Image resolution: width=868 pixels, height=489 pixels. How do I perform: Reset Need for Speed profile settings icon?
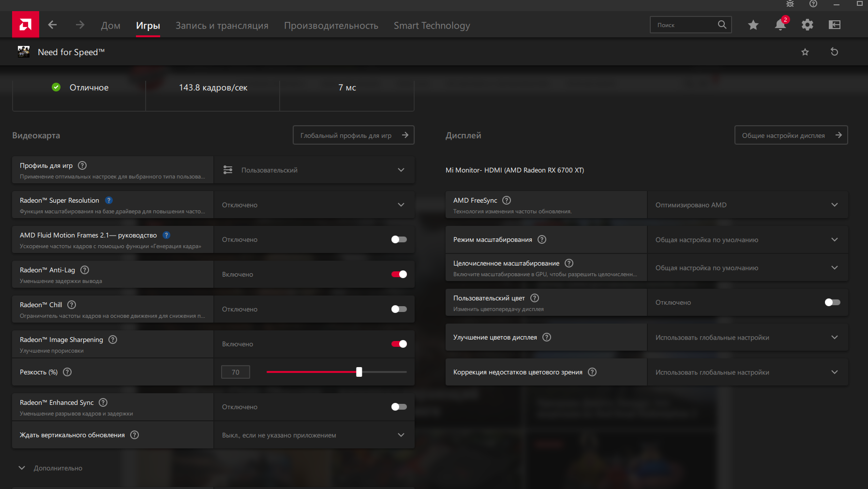click(834, 52)
